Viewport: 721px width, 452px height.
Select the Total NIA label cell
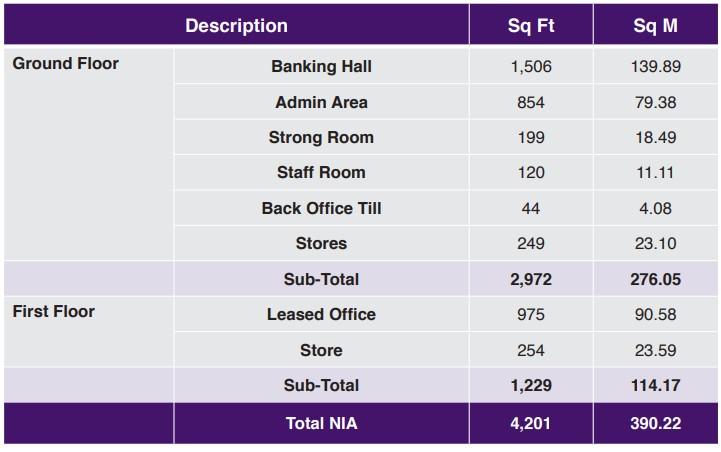point(321,423)
